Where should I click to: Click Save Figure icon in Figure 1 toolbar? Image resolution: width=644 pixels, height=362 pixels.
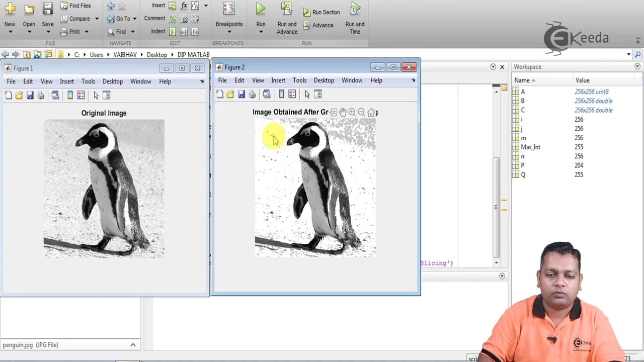tap(30, 95)
